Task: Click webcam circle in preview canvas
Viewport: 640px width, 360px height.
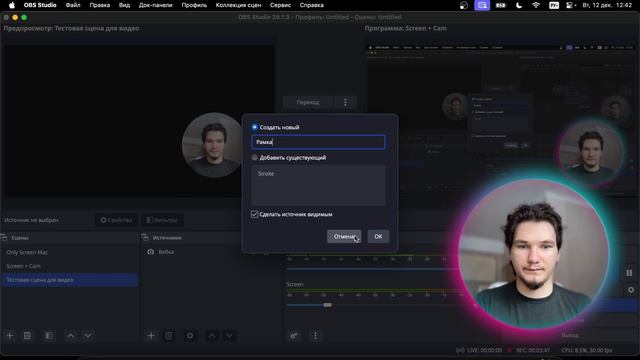Action: 213,145
